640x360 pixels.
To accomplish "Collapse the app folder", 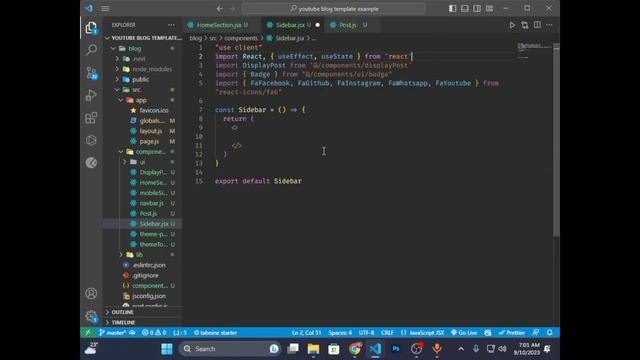I will (x=121, y=100).
